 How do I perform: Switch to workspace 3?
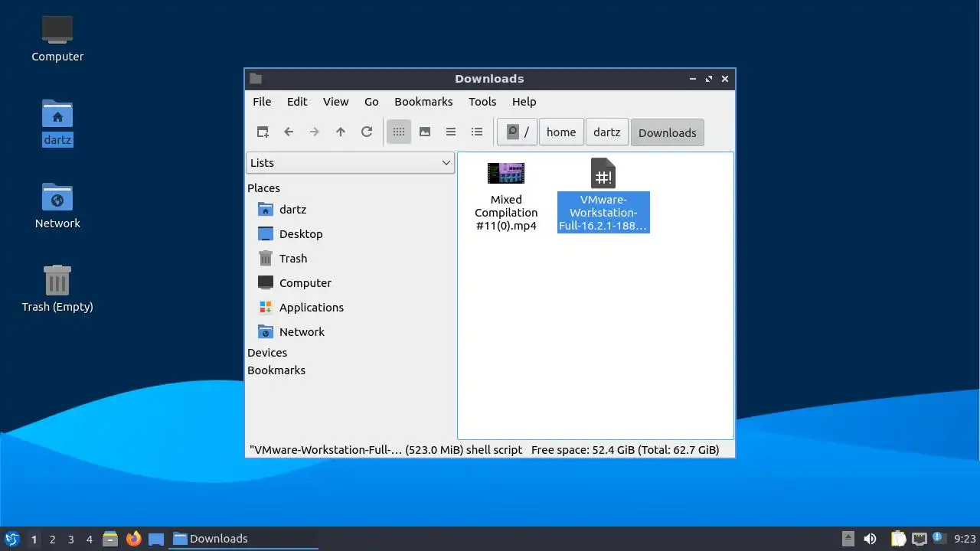[70, 539]
